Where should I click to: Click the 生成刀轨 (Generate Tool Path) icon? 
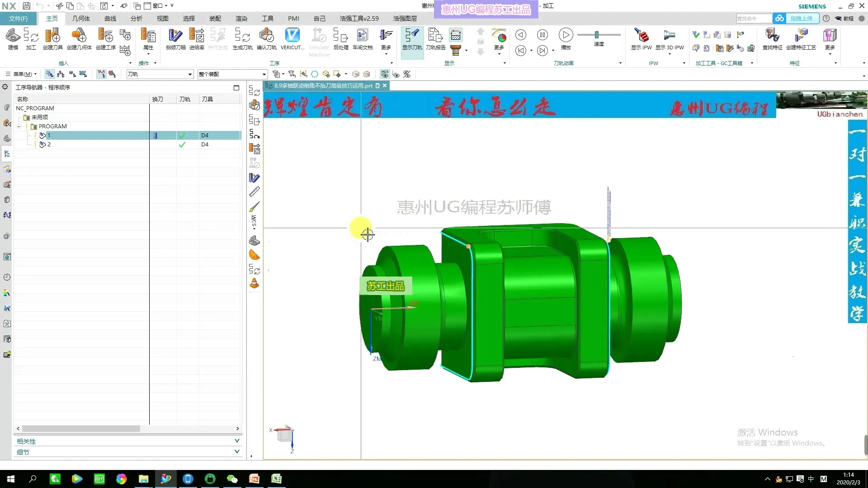click(x=242, y=38)
